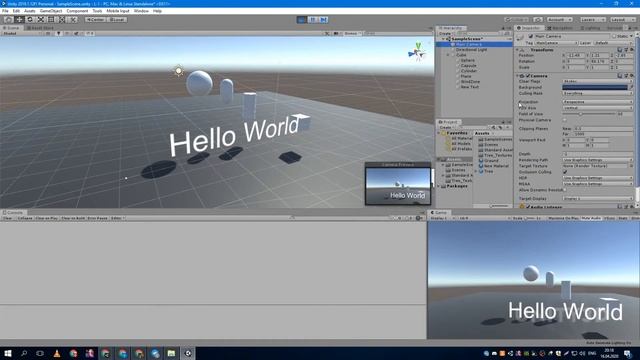Viewport: 640px width, 360px height.
Task: Select the Scale tool in toolbar
Action: [41, 19]
